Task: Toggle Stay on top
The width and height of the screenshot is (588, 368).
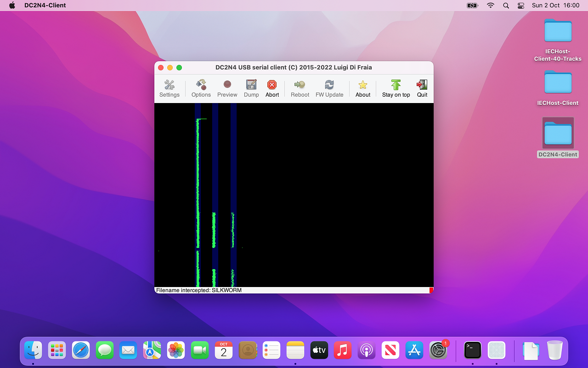Action: click(396, 89)
